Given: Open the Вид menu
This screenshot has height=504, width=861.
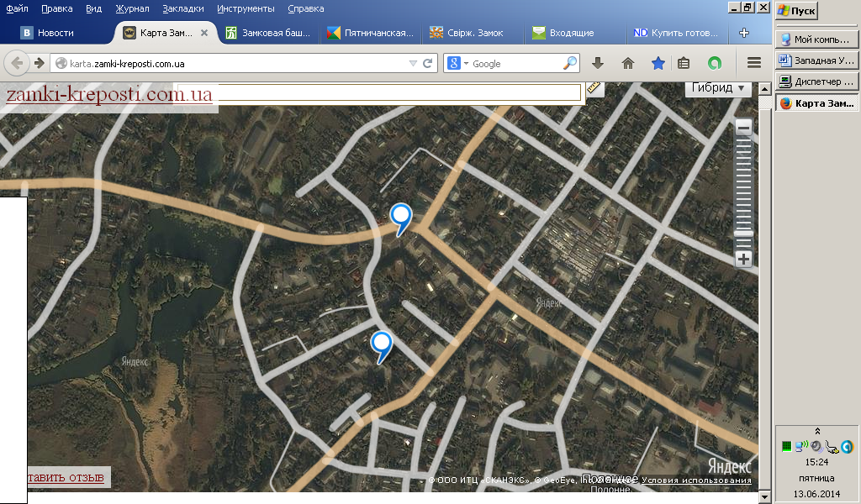Looking at the screenshot, I should (94, 8).
